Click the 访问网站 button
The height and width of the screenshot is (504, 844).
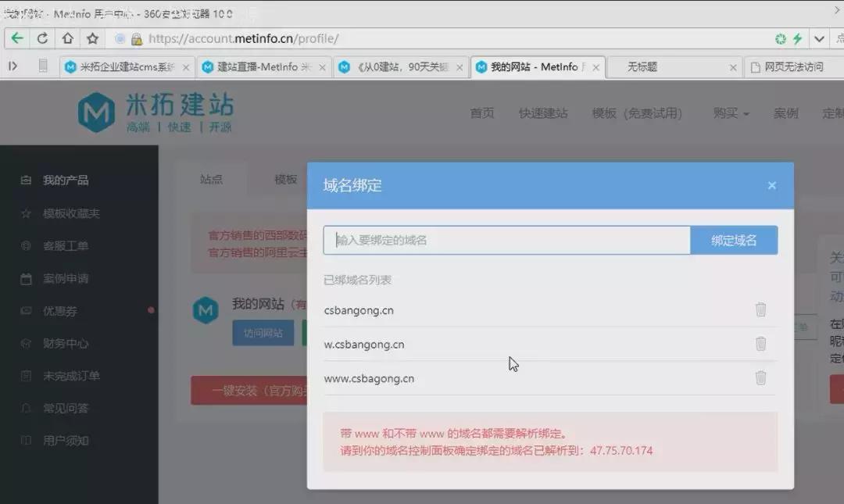[x=263, y=333]
